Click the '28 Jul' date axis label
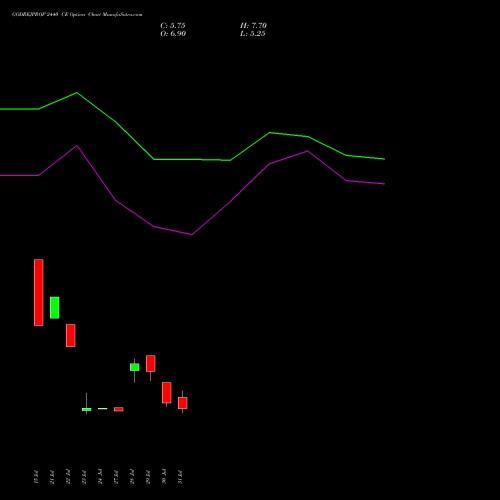This screenshot has height=500, width=500. [x=132, y=477]
